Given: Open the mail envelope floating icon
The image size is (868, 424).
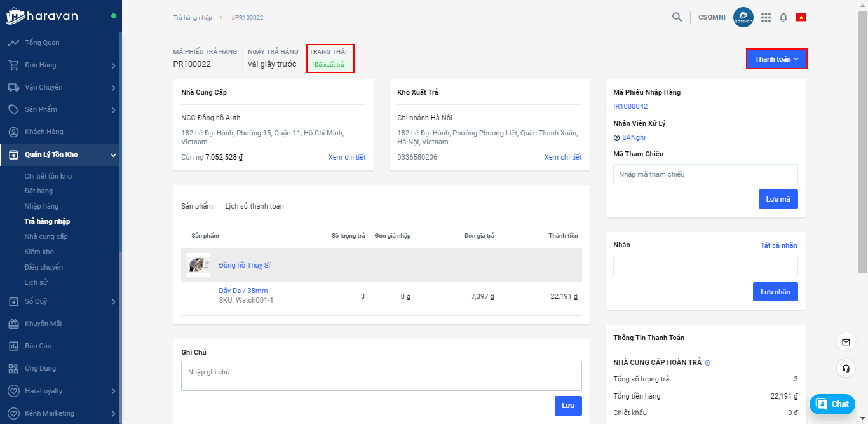Looking at the screenshot, I should tap(846, 342).
